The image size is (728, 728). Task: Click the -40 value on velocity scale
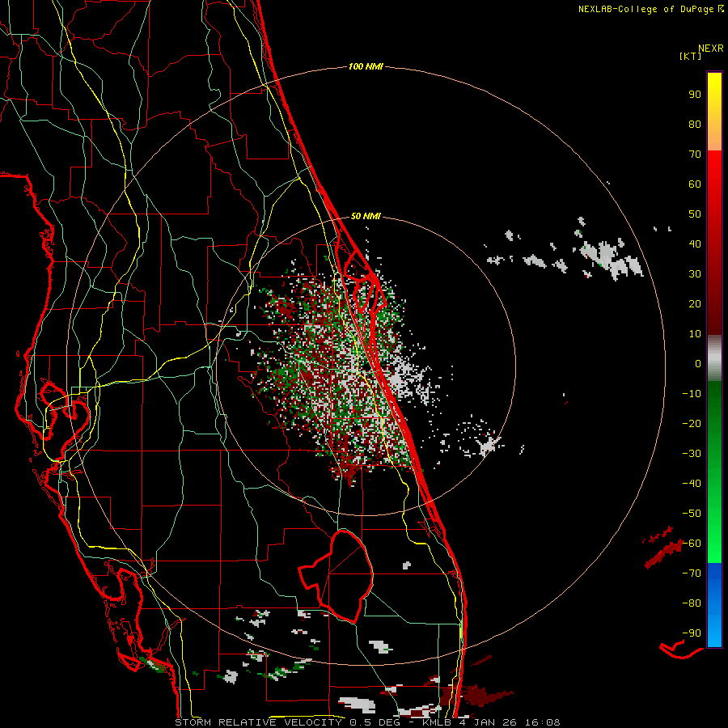692,484
